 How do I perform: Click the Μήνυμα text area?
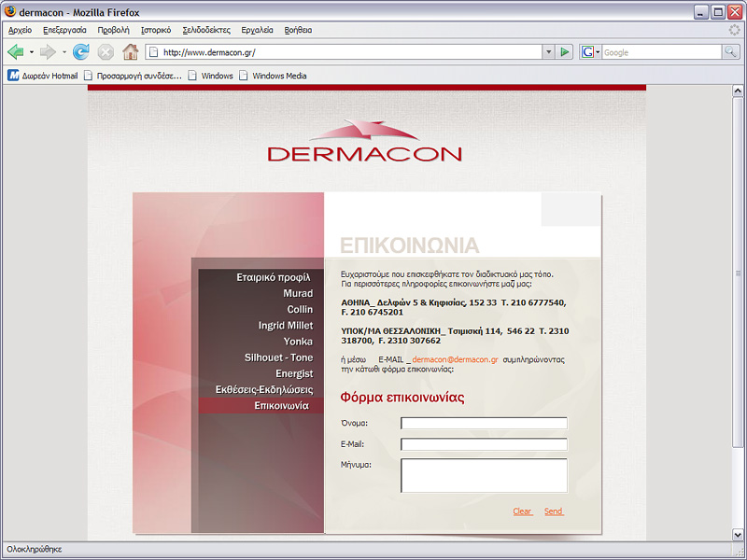coord(484,475)
